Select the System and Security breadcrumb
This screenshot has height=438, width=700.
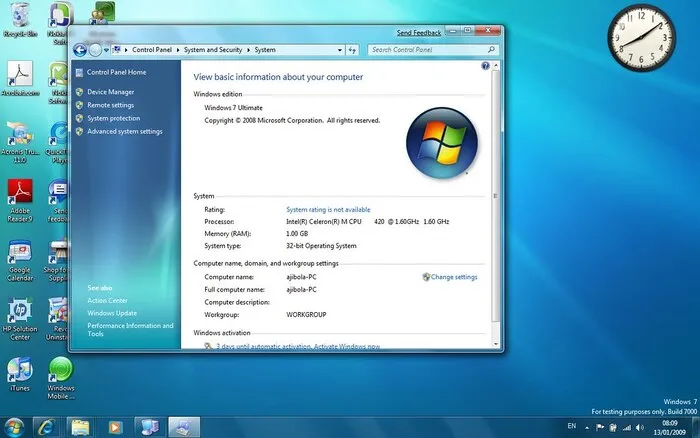coord(213,50)
